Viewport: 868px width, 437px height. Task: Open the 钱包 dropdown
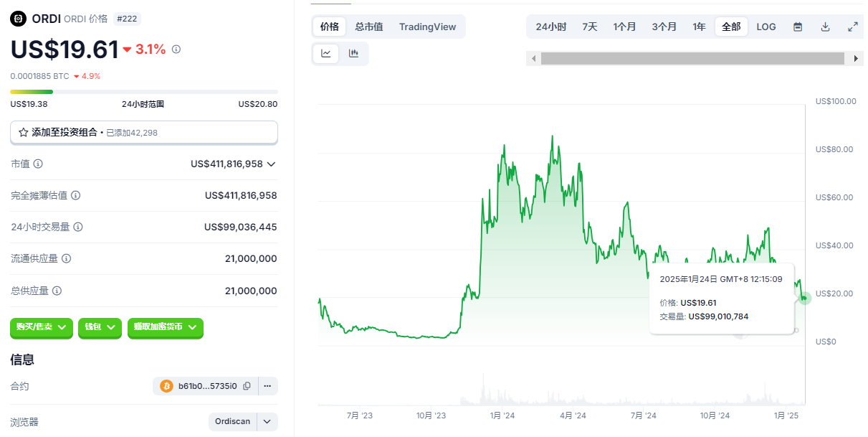(x=100, y=326)
